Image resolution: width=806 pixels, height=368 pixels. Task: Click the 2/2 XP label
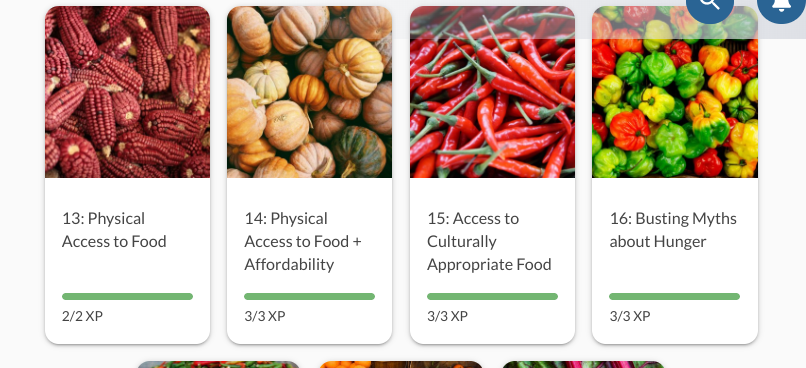82,316
